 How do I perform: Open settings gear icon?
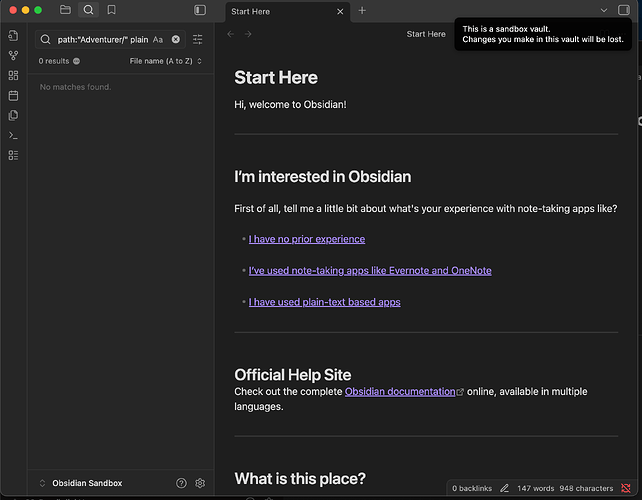click(200, 483)
